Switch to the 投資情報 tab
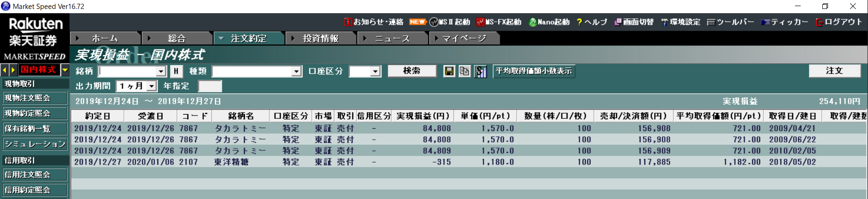Screen dimensions: 868x199 321,39
